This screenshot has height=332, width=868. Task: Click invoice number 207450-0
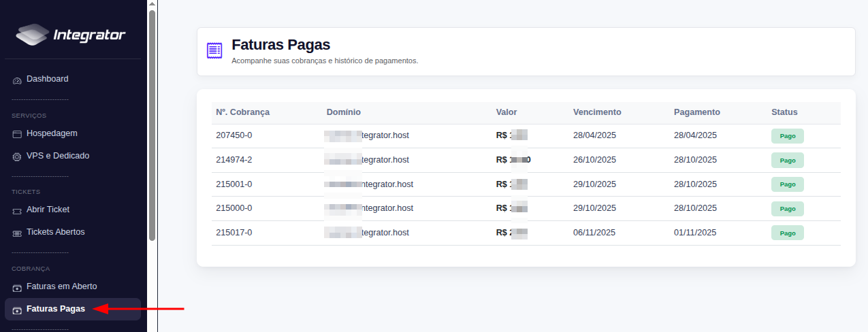(x=234, y=135)
